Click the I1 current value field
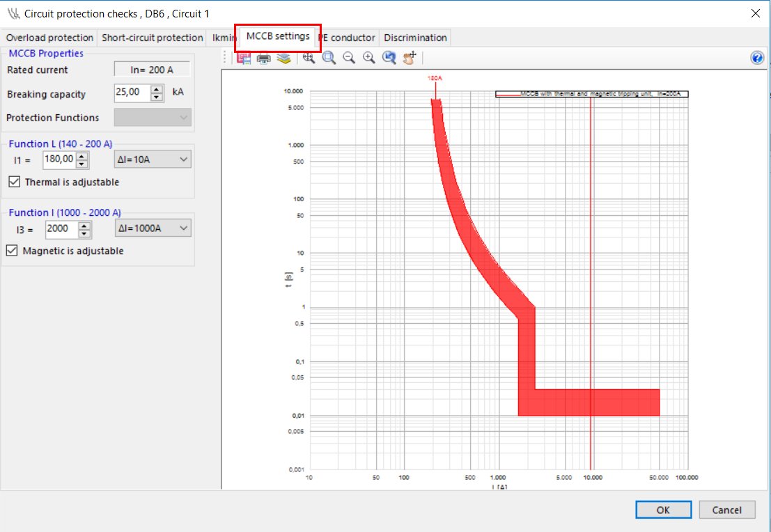 coord(59,160)
